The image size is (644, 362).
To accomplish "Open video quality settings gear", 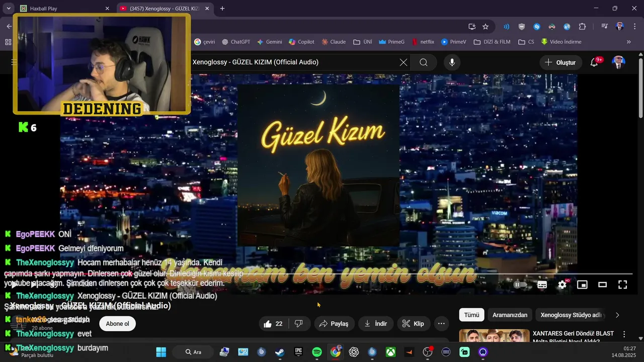I will click(562, 285).
